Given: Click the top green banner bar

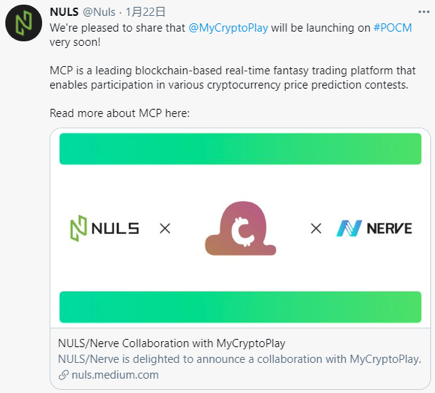Looking at the screenshot, I should pyautogui.click(x=240, y=149).
